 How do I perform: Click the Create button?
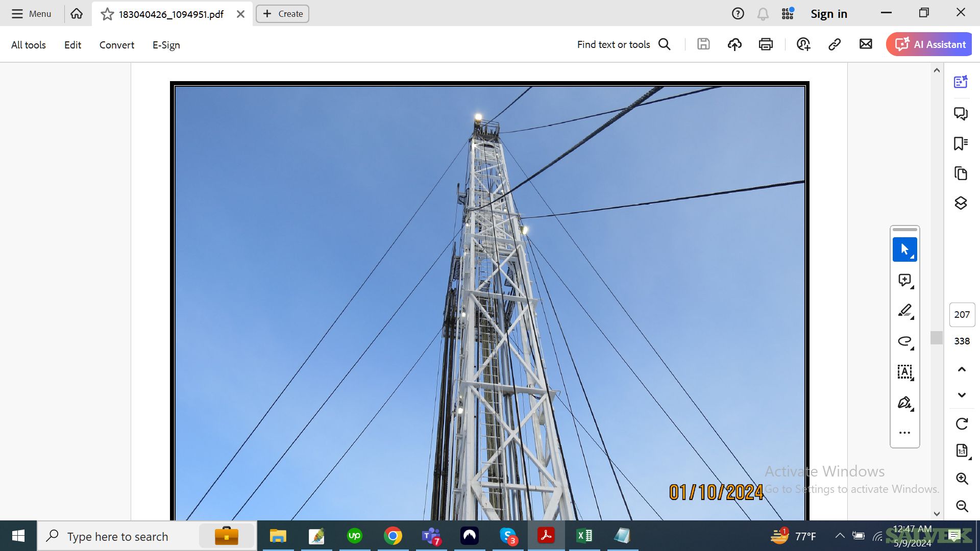[x=283, y=14]
